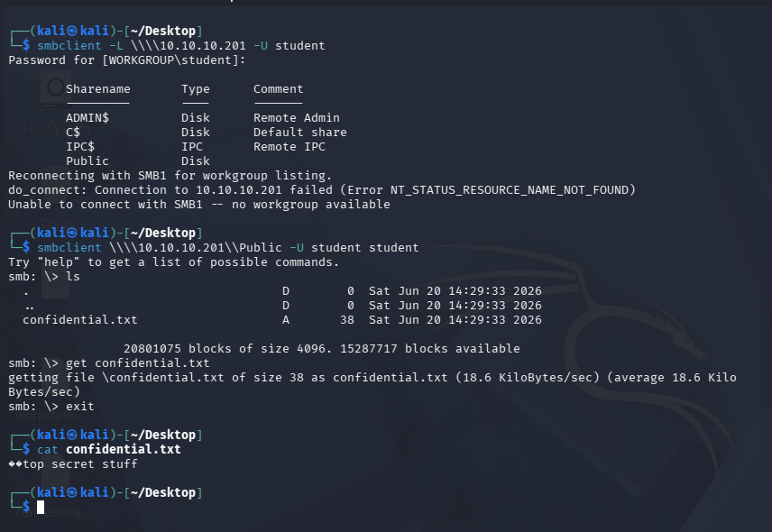The height and width of the screenshot is (532, 772).
Task: Click the cat command word
Action: pyautogui.click(x=48, y=449)
